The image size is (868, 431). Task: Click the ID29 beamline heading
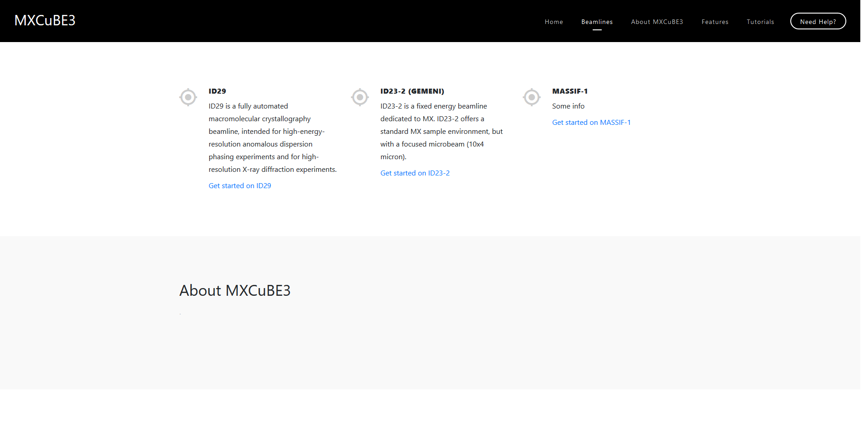[217, 91]
